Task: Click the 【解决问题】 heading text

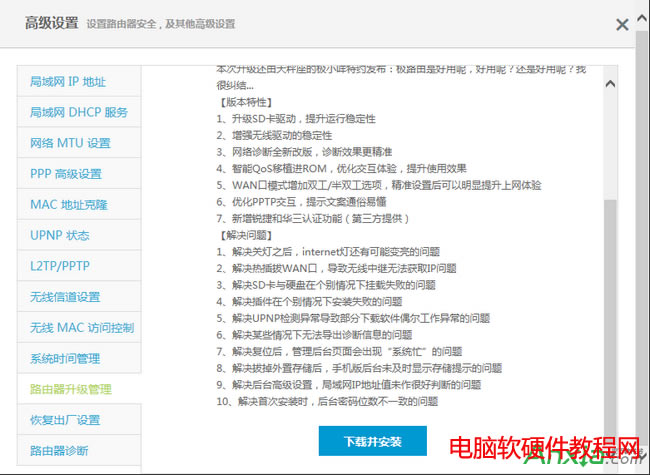Action: [245, 235]
